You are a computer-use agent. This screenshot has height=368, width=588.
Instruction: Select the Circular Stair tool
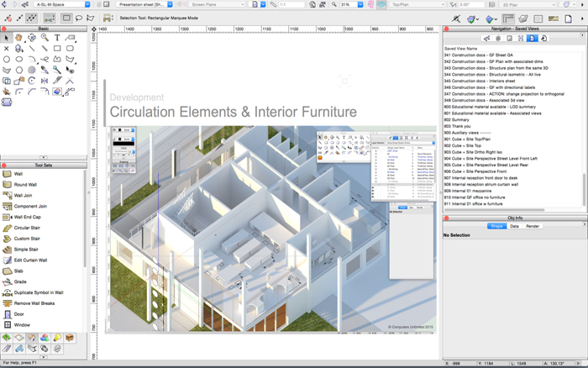pyautogui.click(x=27, y=228)
